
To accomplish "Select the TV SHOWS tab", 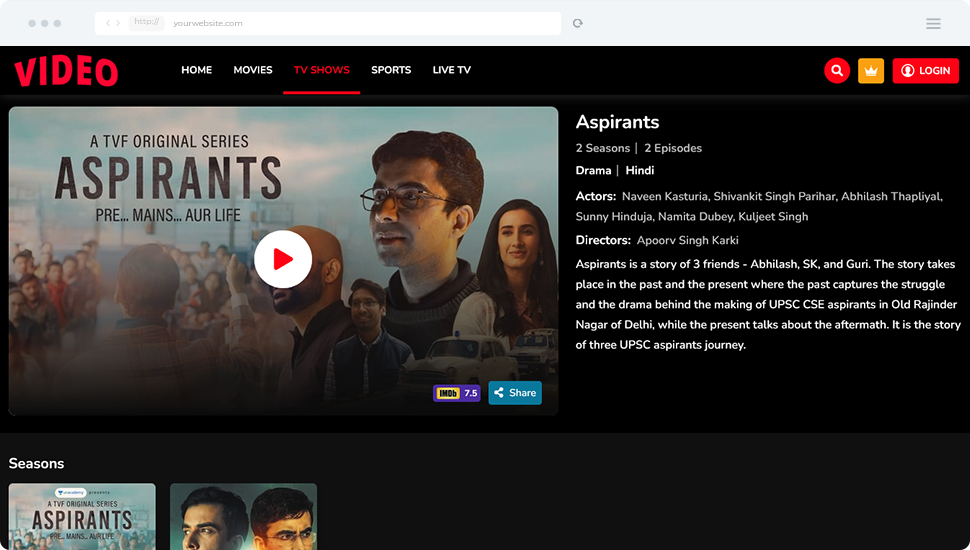I will point(321,70).
